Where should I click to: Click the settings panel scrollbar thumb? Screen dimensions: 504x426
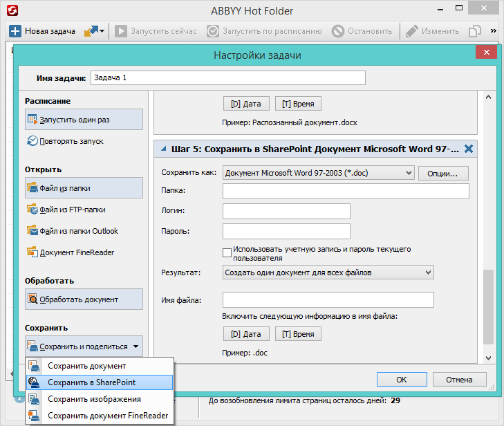(488, 307)
